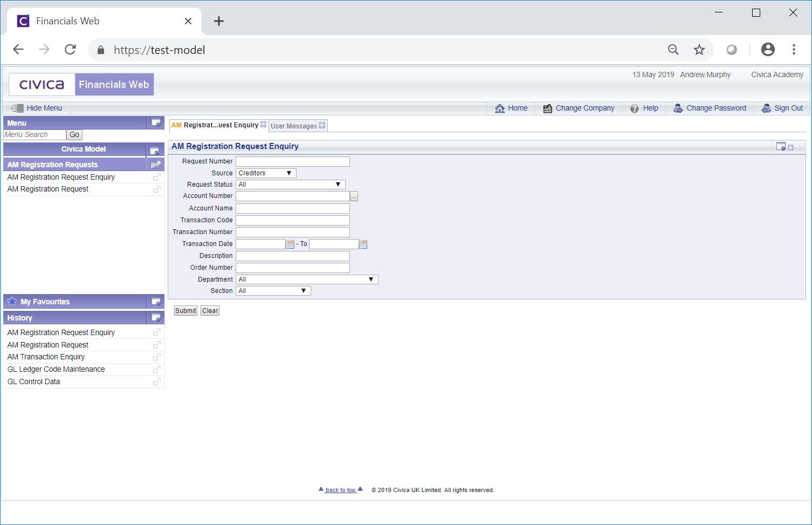Click the Account Name input field

click(x=293, y=208)
